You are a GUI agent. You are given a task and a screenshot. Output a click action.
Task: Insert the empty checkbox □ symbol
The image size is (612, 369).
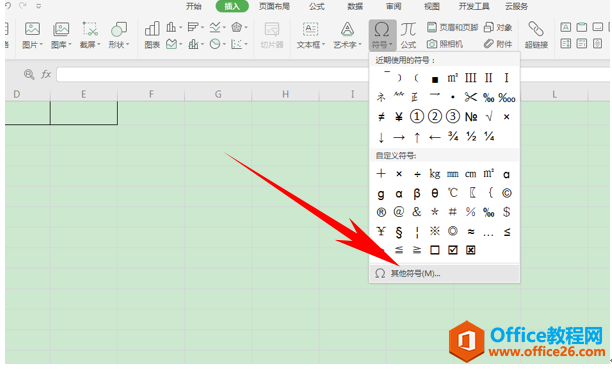pos(434,250)
